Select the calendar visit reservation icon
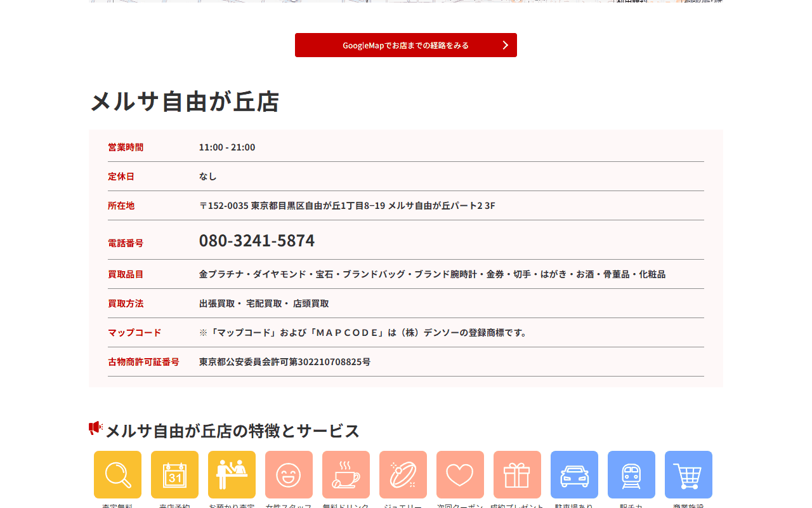Viewport: 812px width, 508px height. click(174, 474)
